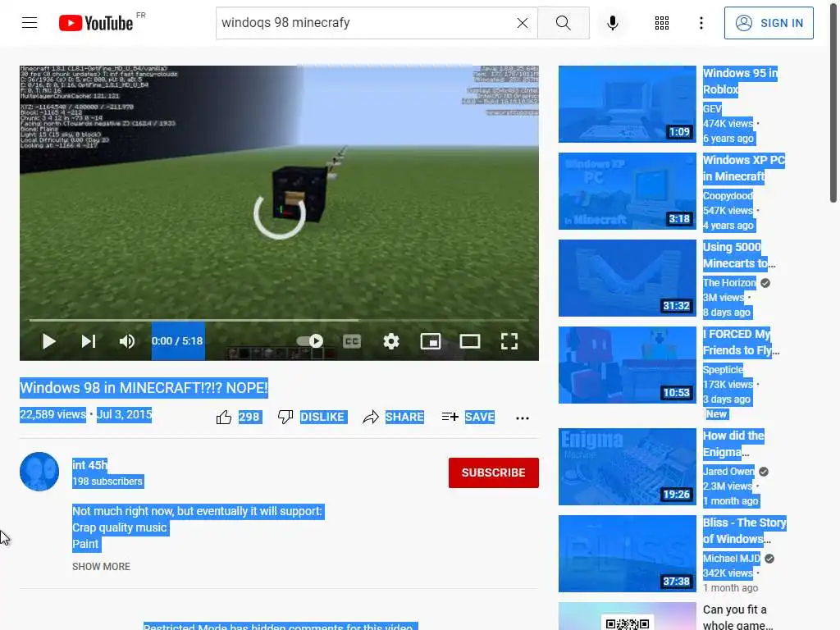Click the 198 subscribers text
The image size is (840, 630).
click(x=107, y=482)
